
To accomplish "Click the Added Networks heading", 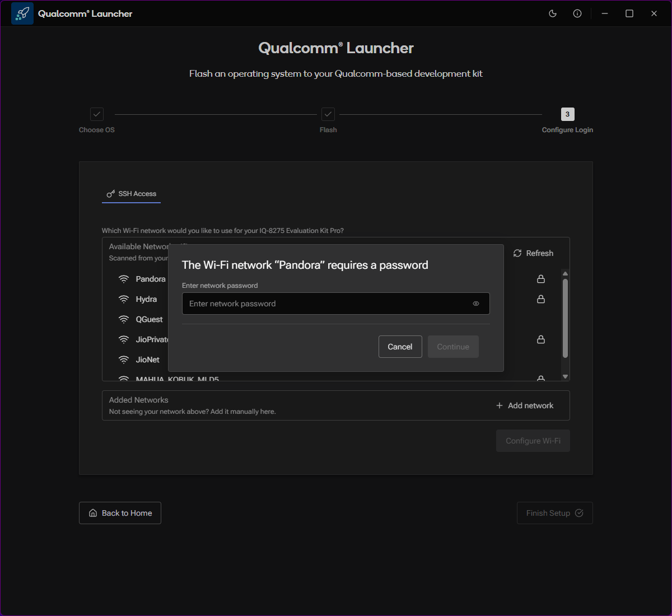I will pyautogui.click(x=139, y=400).
